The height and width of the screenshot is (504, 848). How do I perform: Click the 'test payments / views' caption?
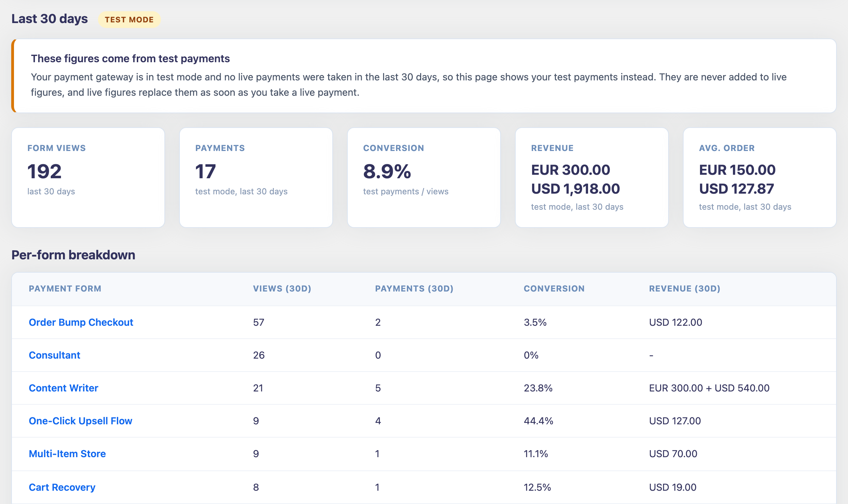(x=405, y=192)
